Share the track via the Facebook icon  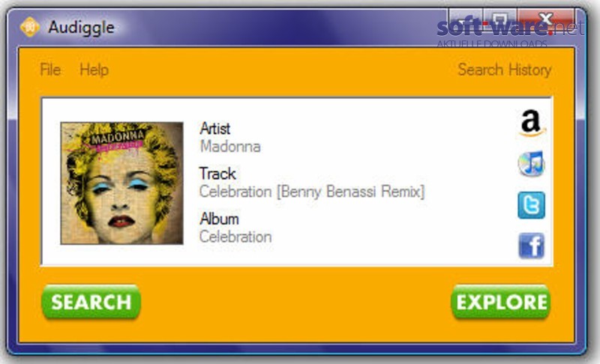[x=531, y=246]
